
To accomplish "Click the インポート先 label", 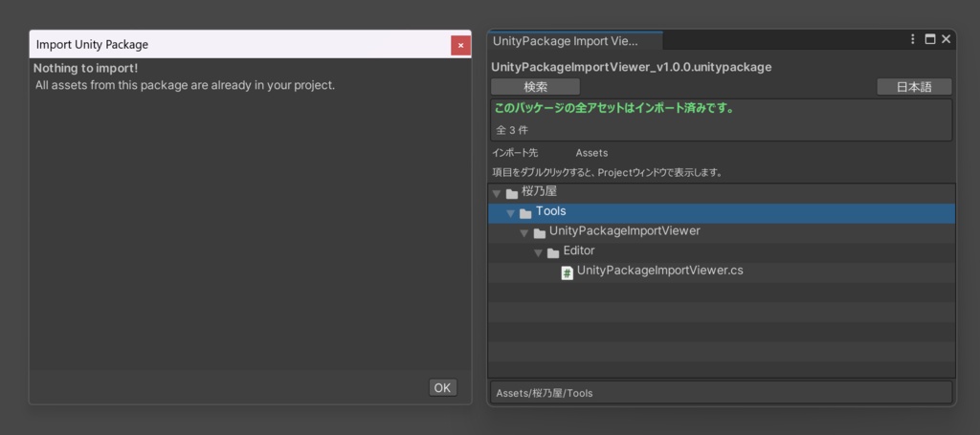I will pos(514,152).
